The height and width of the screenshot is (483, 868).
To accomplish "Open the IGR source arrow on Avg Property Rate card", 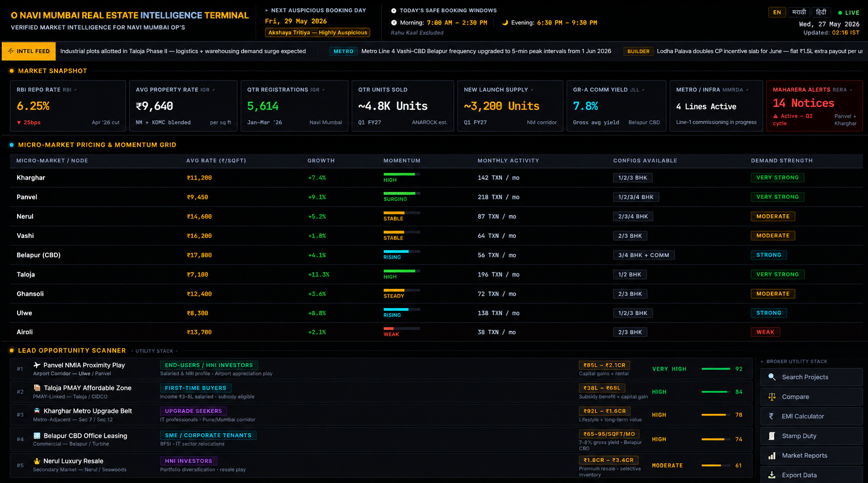I will pos(214,90).
